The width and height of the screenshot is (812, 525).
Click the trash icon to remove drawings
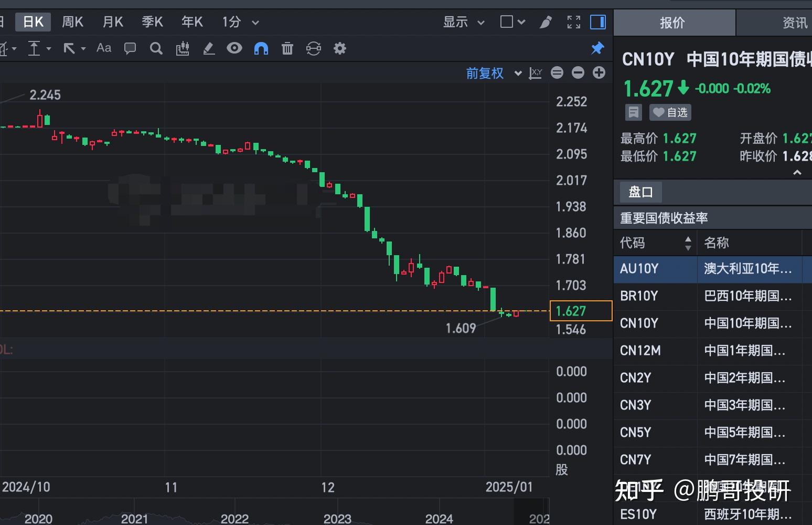(x=287, y=48)
